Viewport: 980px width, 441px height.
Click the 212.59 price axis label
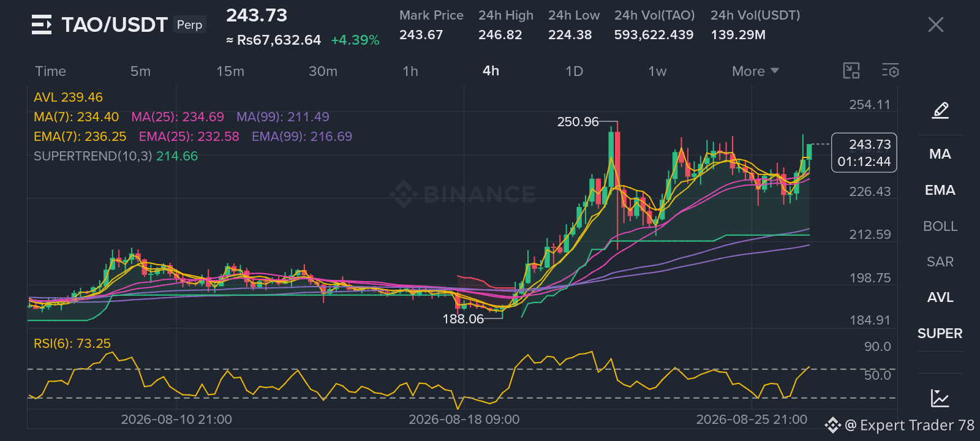[x=870, y=235]
